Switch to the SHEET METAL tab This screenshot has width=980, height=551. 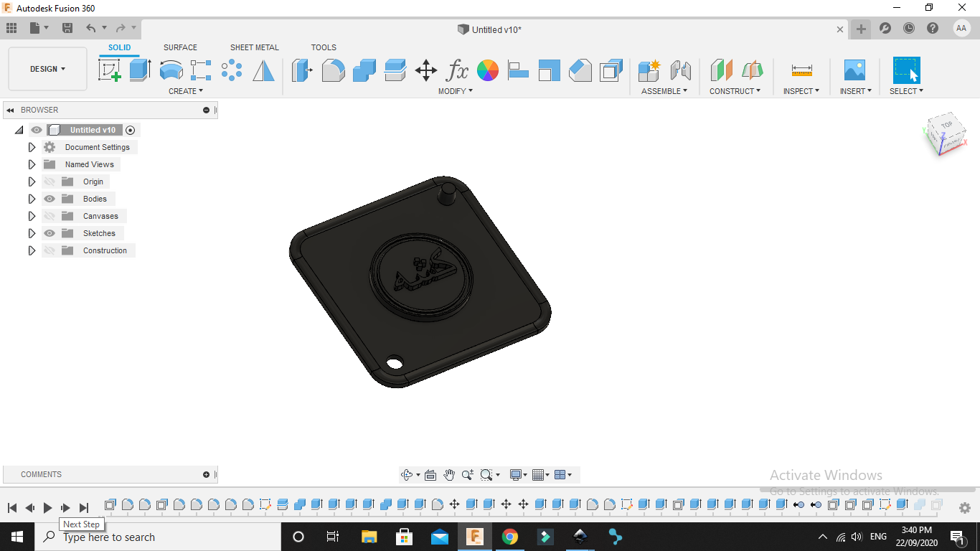[x=255, y=47]
